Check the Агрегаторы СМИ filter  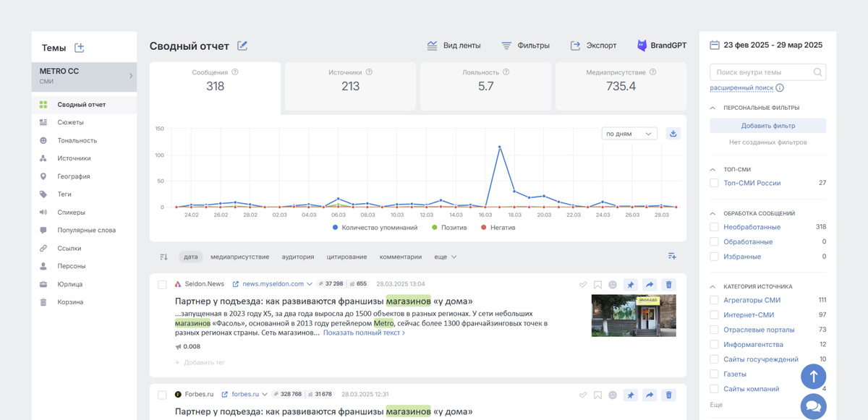click(x=714, y=300)
